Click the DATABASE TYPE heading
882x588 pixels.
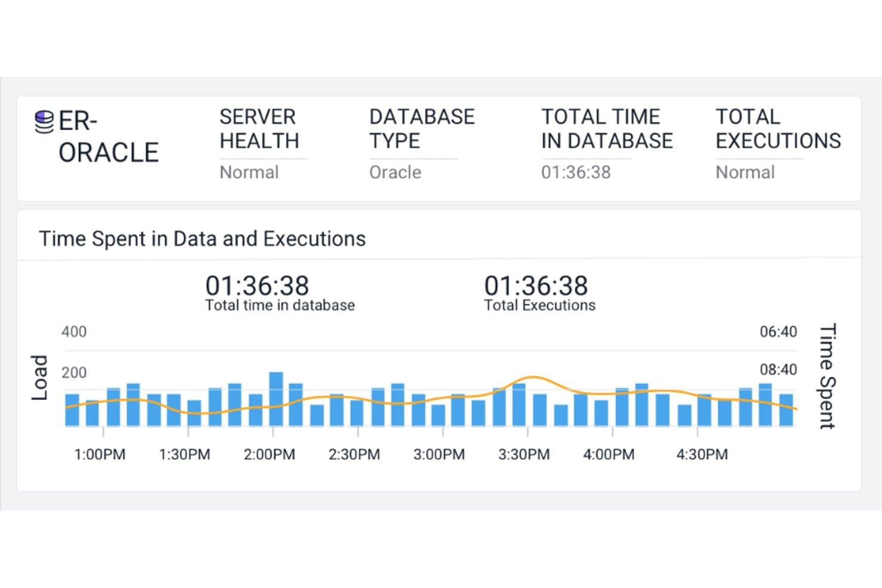pyautogui.click(x=422, y=129)
